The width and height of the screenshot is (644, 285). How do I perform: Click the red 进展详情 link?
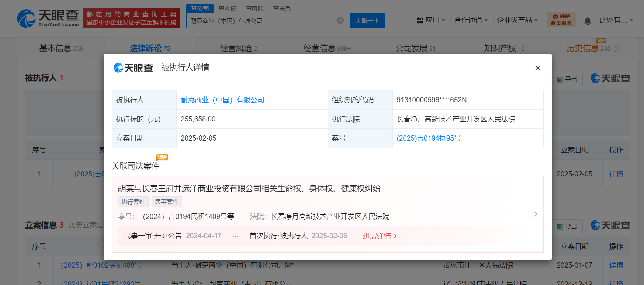[380, 236]
